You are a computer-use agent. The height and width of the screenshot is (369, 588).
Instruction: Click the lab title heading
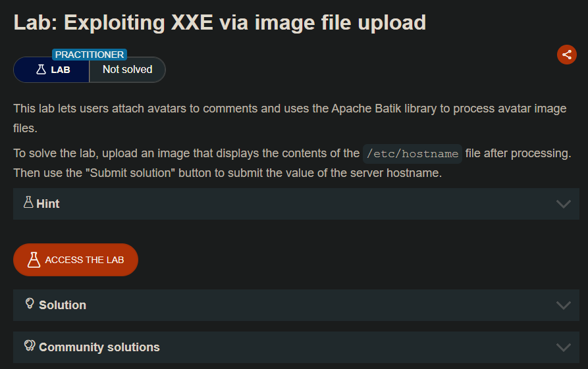(x=220, y=22)
